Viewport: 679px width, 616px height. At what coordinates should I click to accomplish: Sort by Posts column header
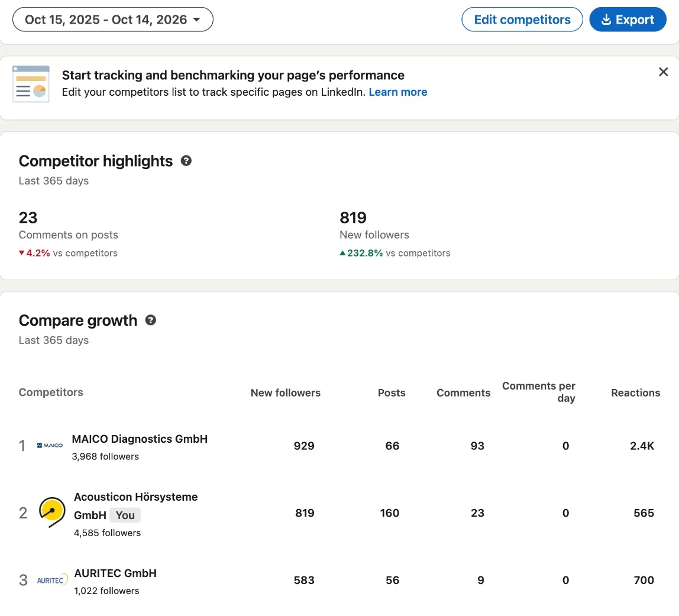coord(392,393)
